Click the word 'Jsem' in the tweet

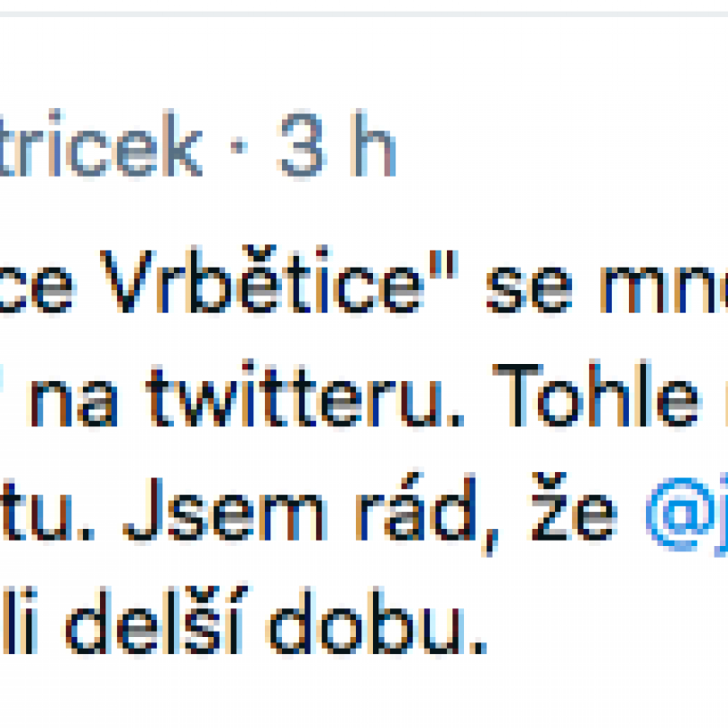(x=225, y=509)
